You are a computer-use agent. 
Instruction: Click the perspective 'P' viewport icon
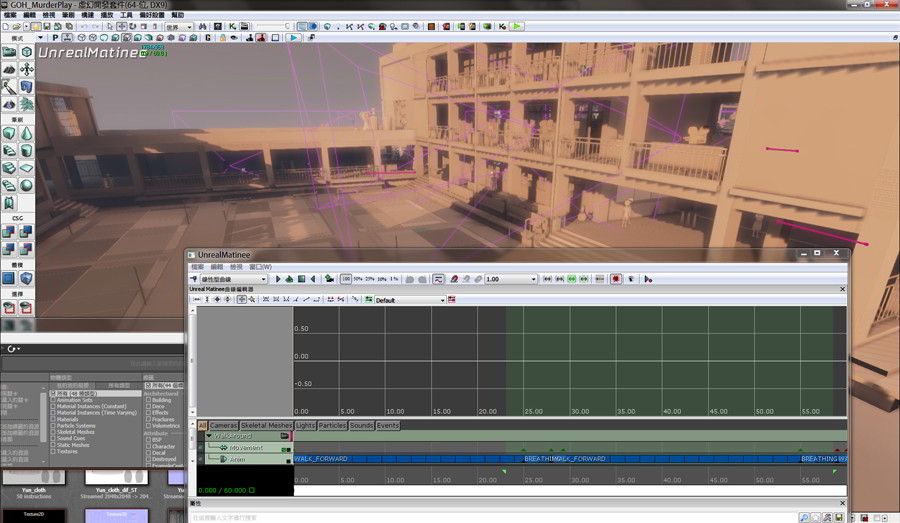[55, 38]
